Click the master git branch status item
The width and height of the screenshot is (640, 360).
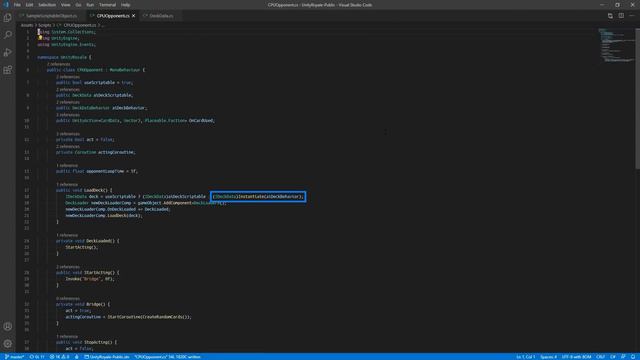[14, 357]
